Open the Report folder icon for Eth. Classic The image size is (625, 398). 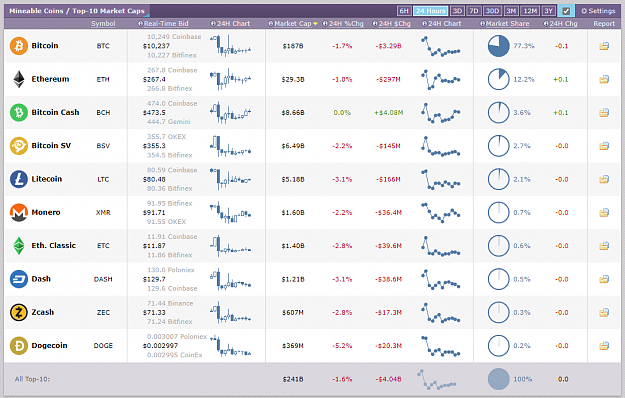click(x=604, y=246)
